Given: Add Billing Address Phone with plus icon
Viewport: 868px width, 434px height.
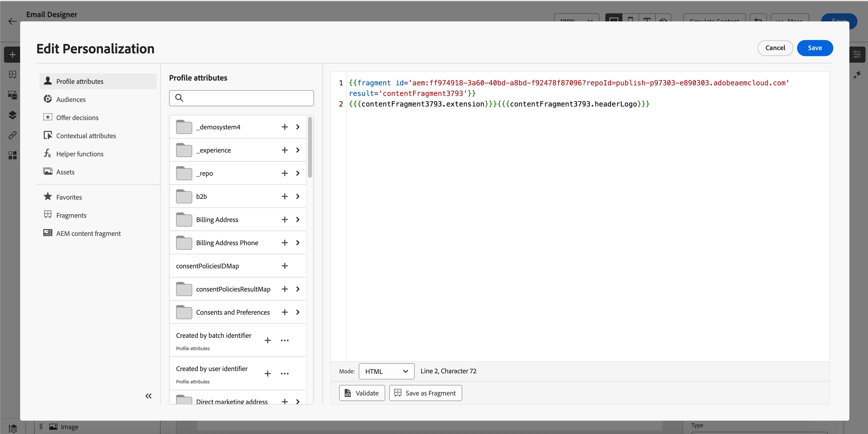Looking at the screenshot, I should click(x=285, y=243).
